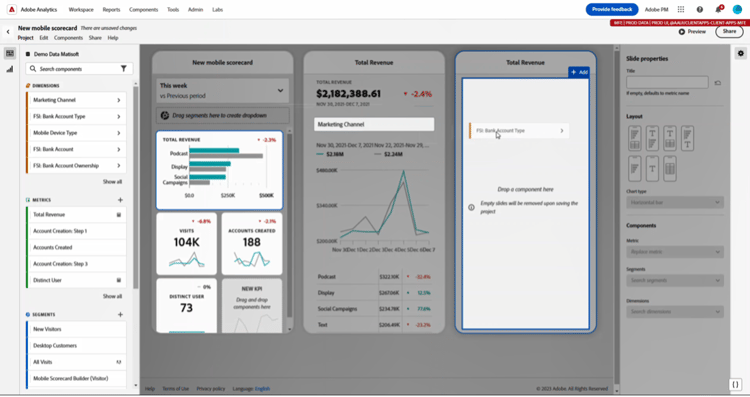Click the Preview button
This screenshot has width=750, height=397.
point(692,32)
